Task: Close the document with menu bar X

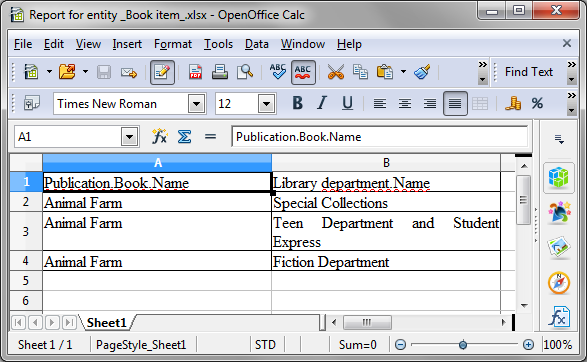Action: pos(567,43)
